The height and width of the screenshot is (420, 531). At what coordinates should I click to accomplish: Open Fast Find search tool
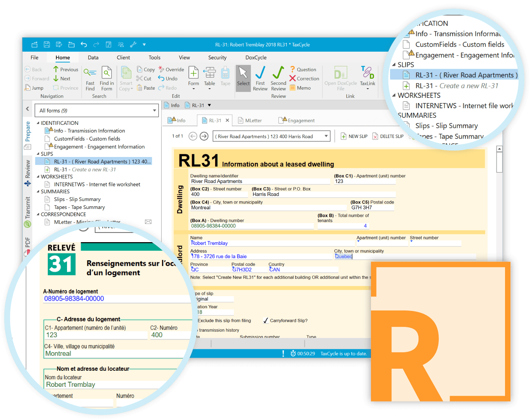click(x=90, y=79)
